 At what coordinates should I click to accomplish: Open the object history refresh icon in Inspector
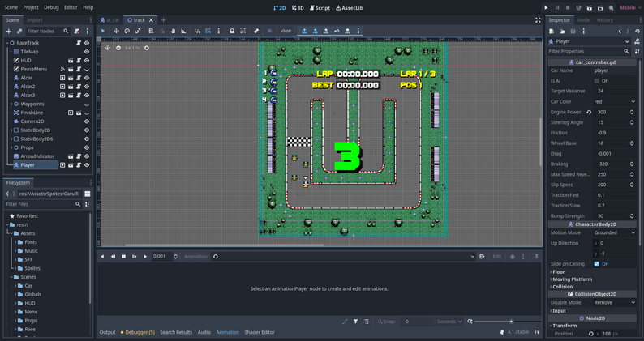(x=637, y=32)
